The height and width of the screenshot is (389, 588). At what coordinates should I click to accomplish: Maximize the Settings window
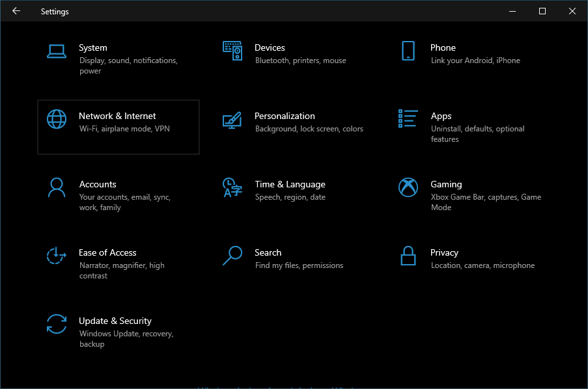click(x=542, y=11)
